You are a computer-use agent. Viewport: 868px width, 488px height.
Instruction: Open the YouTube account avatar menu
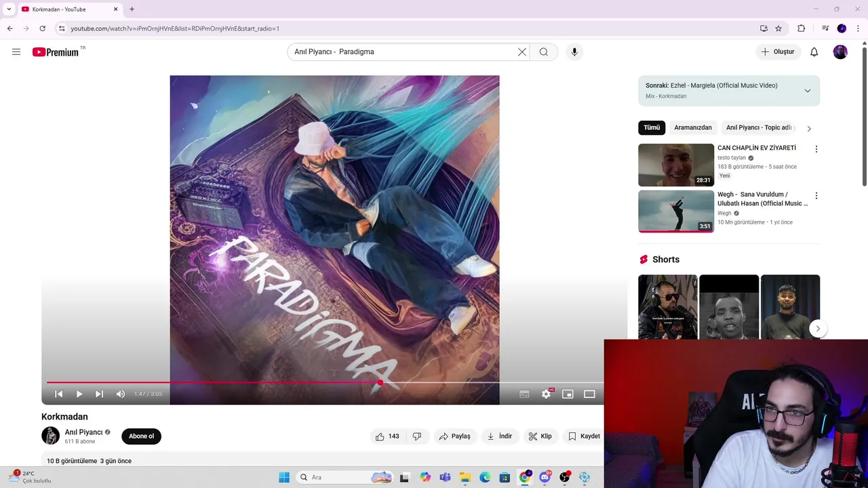tap(840, 52)
